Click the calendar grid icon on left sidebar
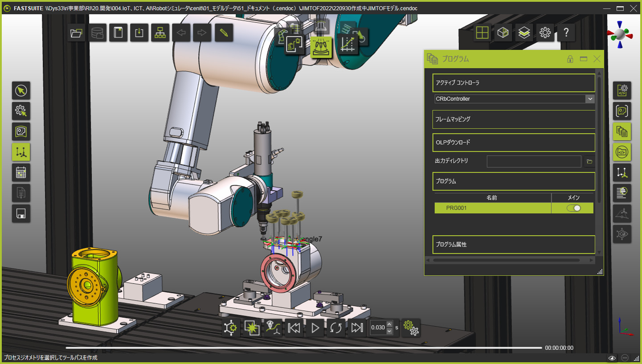Viewport: 642px width, 364px height. tap(21, 173)
